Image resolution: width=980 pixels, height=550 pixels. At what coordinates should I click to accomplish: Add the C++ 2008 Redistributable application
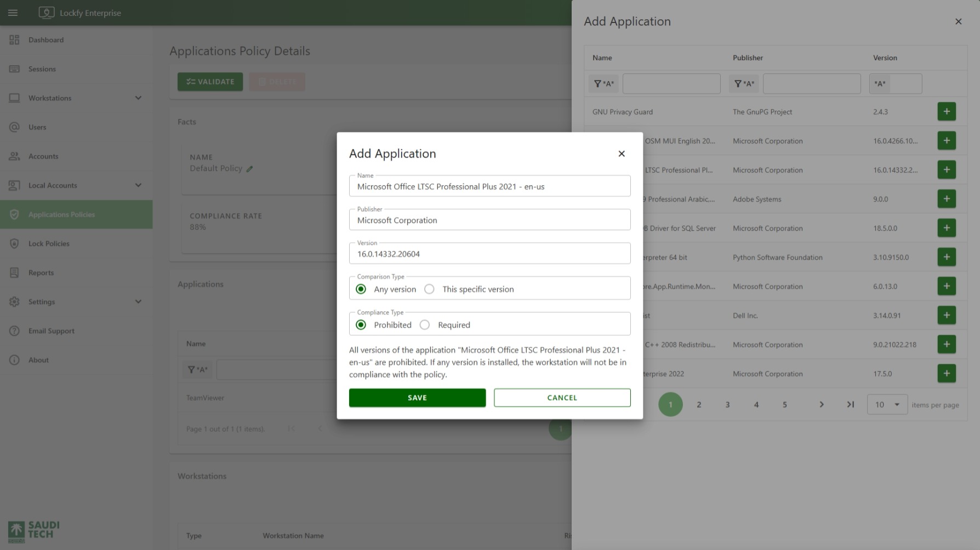point(947,345)
